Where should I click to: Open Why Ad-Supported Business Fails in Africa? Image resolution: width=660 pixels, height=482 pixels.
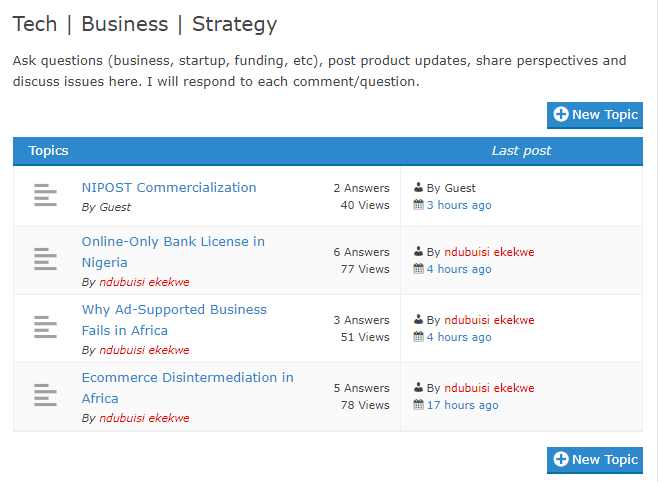point(174,309)
